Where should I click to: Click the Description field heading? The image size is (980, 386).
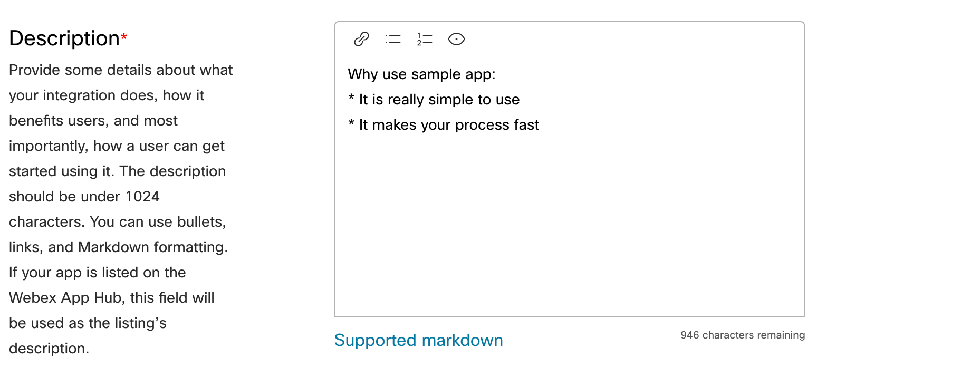coord(64,38)
